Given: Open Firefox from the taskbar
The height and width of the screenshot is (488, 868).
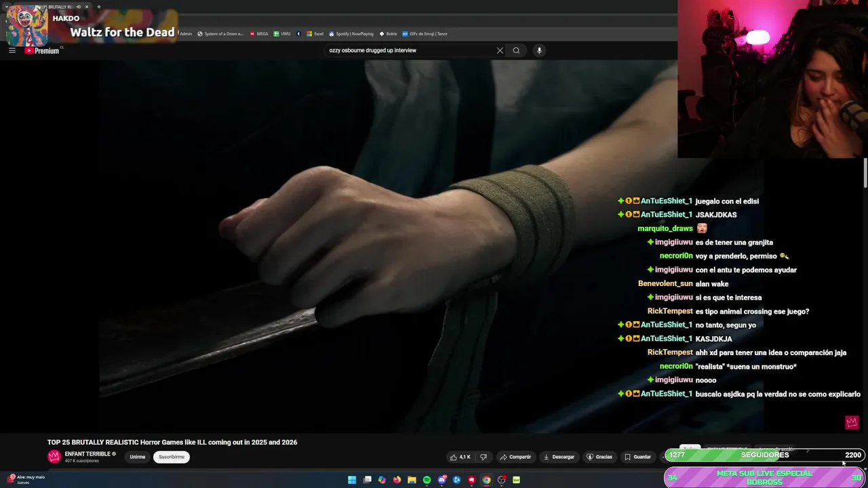Looking at the screenshot, I should click(397, 480).
